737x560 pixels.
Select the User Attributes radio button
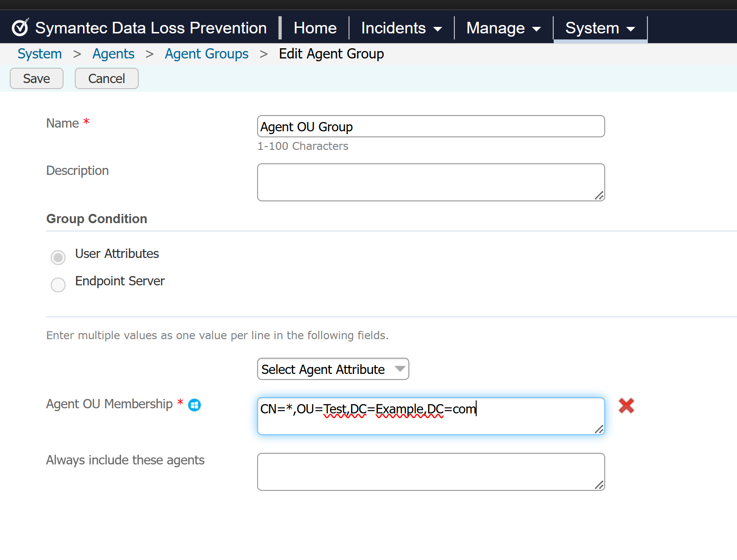(x=58, y=257)
